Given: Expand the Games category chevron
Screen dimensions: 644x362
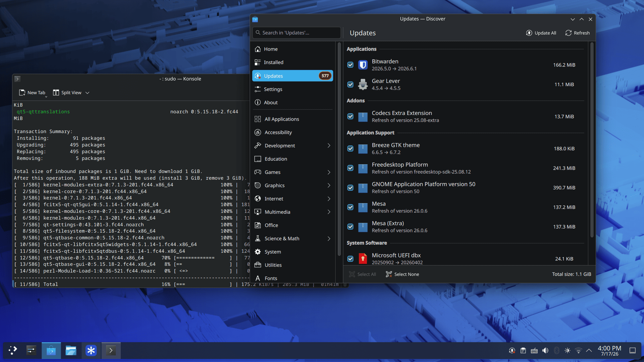Looking at the screenshot, I should [x=329, y=172].
